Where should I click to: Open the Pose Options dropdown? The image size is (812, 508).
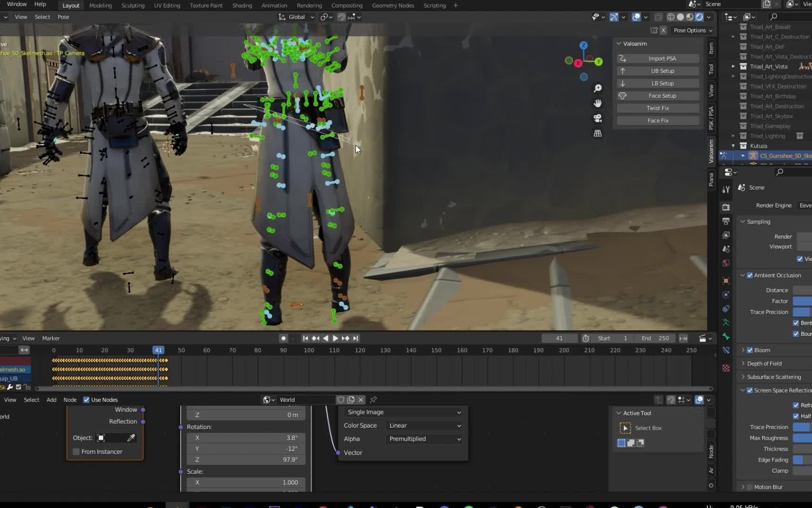693,30
